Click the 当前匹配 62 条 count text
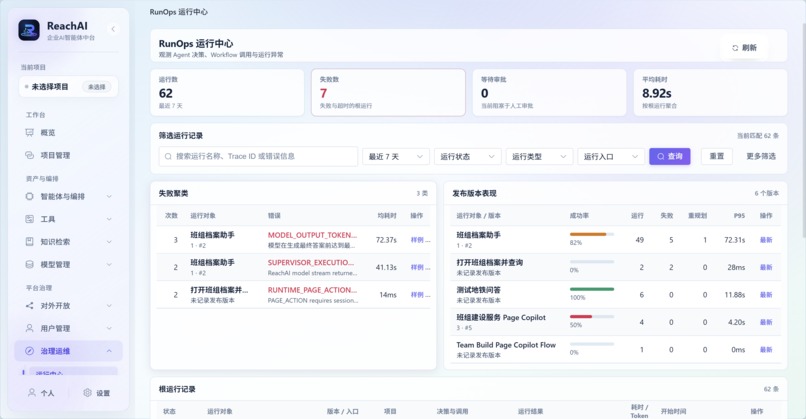806x419 pixels. 758,136
